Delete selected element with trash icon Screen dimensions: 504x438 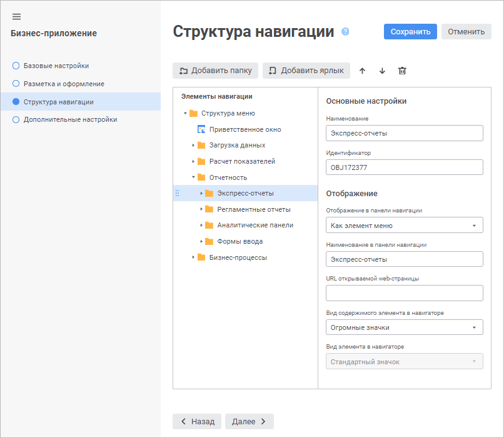pos(402,71)
